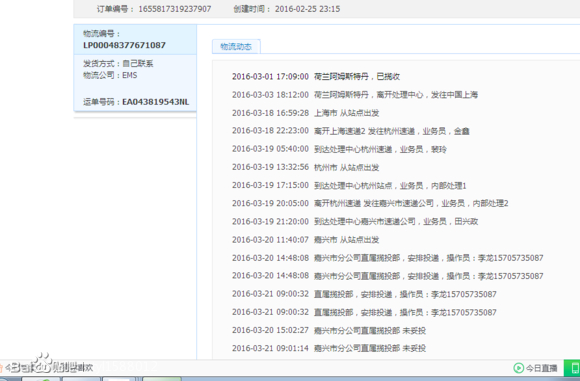
Task: Select the 2016-03-01 17:09:00 Amsterdam pickup entry
Action: tap(316, 77)
